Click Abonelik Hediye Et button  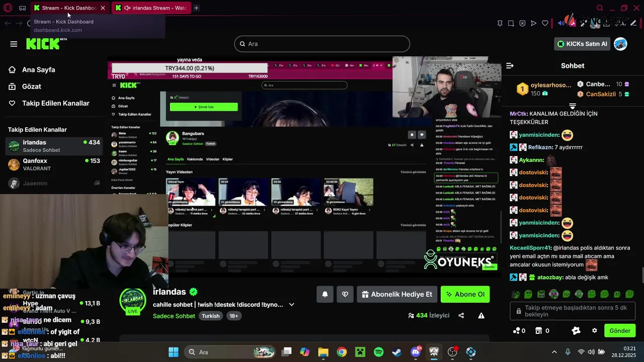pos(397,294)
